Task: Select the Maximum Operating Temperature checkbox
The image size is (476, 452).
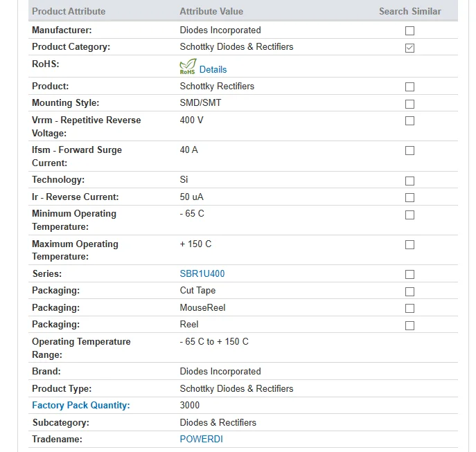Action: click(x=409, y=244)
